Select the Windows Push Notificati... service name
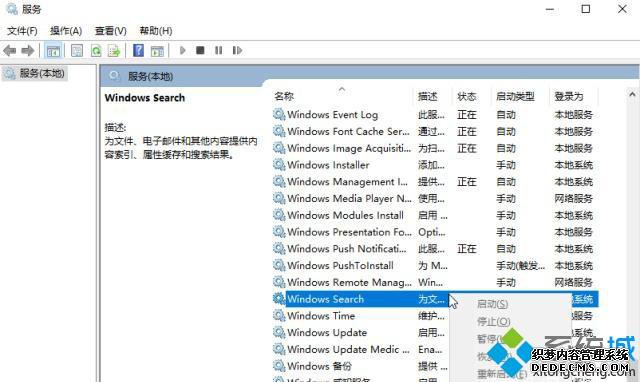 347,249
